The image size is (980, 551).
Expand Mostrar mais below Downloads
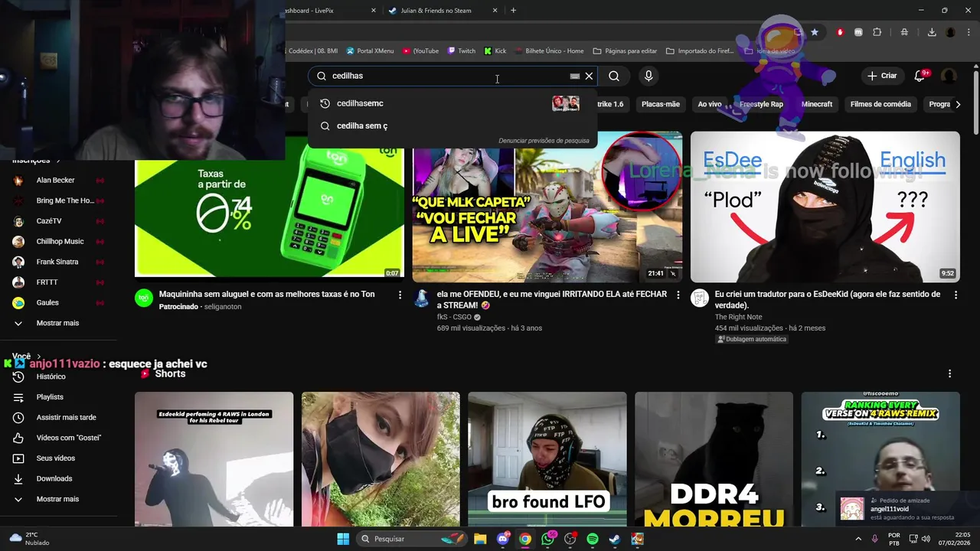[58, 499]
